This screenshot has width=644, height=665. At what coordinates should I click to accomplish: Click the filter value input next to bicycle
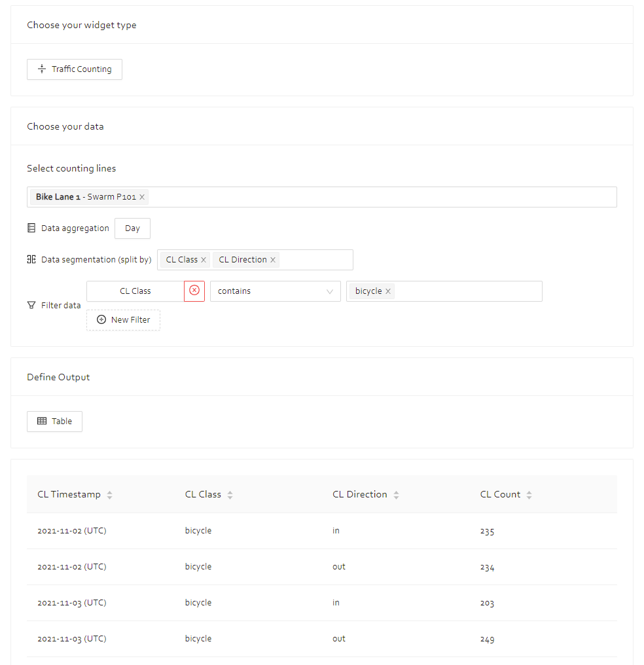[467, 291]
